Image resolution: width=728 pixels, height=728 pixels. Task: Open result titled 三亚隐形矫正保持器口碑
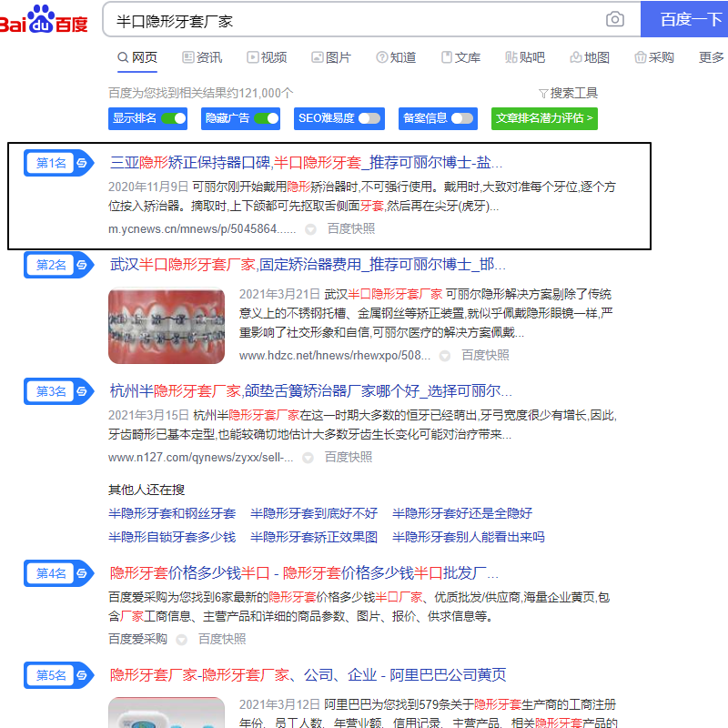pyautogui.click(x=306, y=163)
